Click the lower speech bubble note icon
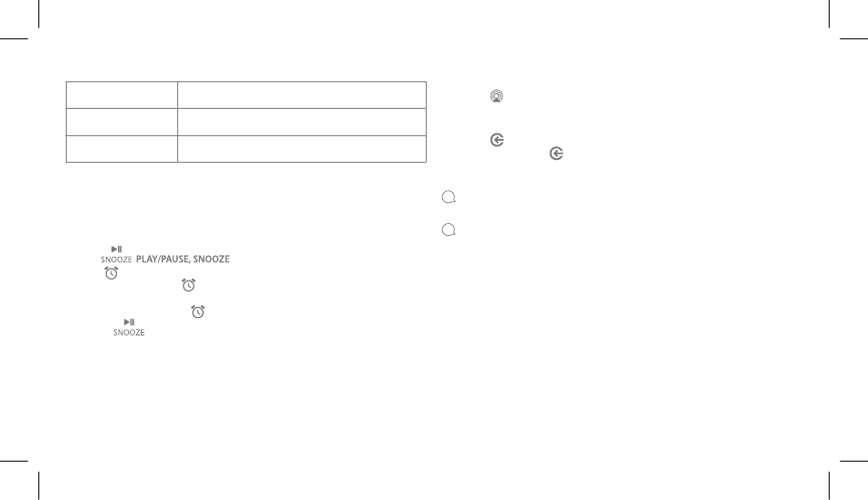This screenshot has width=868, height=500. click(449, 229)
